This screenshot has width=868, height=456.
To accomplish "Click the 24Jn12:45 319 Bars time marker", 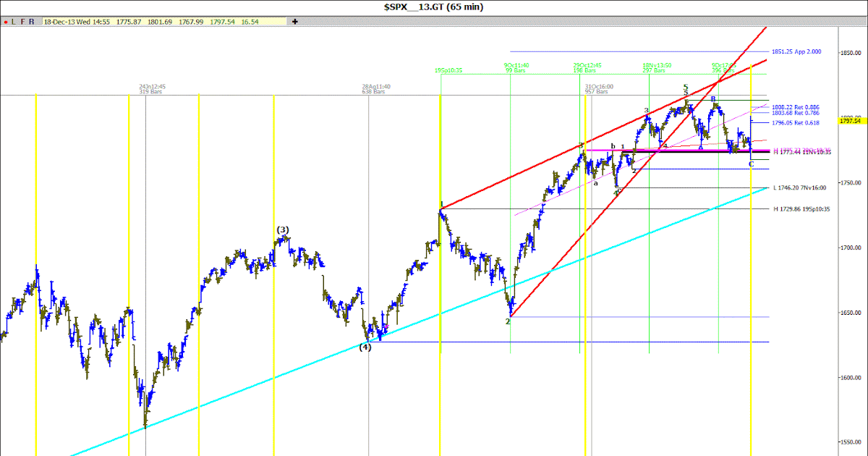I will coord(153,89).
